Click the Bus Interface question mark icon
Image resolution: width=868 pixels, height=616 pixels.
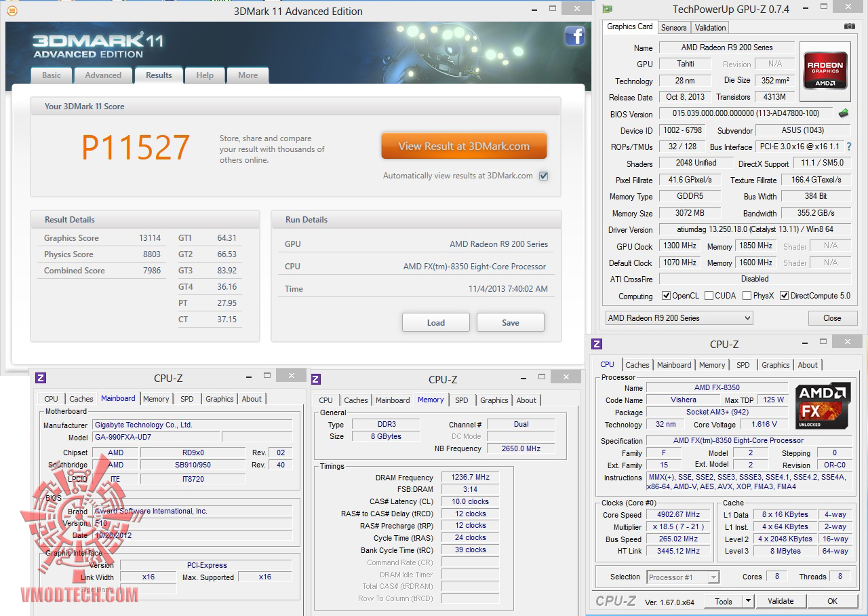(848, 147)
